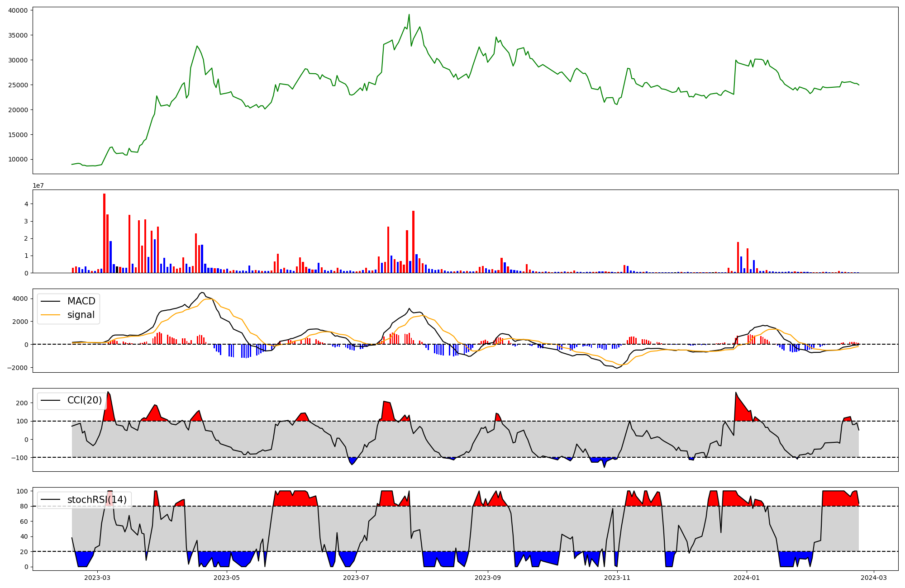Click the 1e7 volume axis multiplier text
The height and width of the screenshot is (588, 905).
point(38,185)
